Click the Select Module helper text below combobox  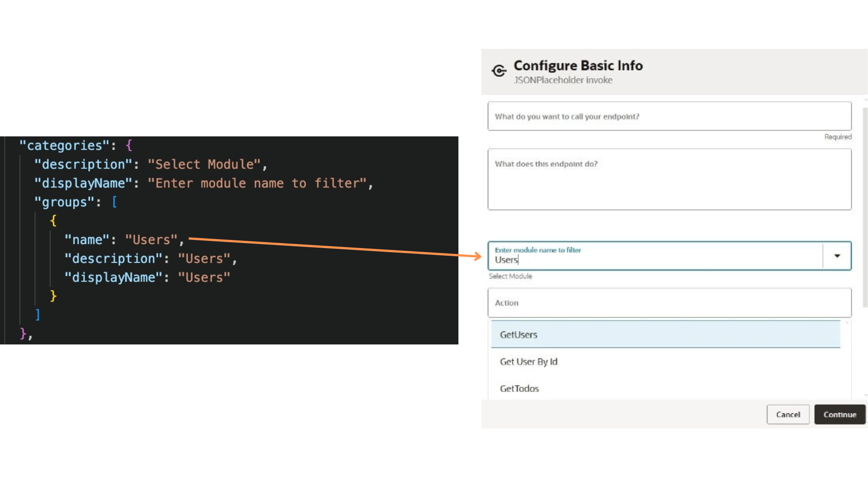point(510,277)
